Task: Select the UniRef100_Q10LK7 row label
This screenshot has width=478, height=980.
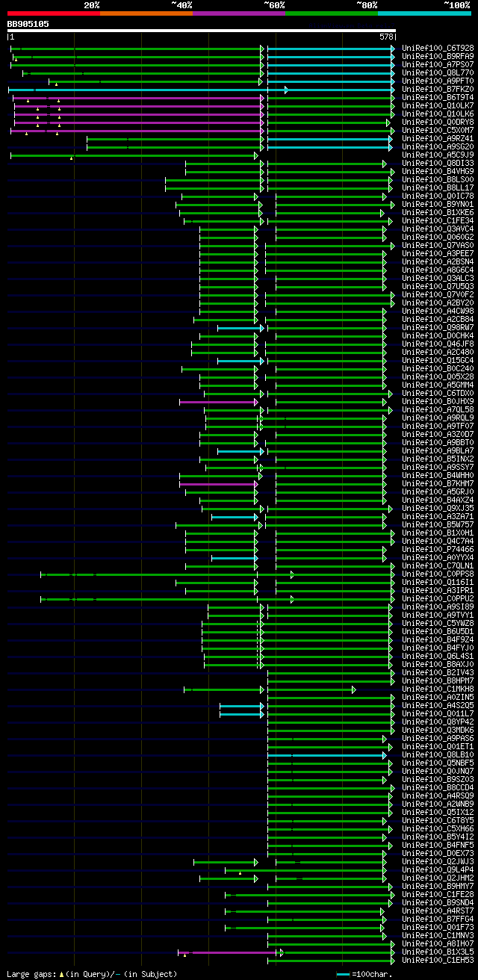Action: point(438,105)
